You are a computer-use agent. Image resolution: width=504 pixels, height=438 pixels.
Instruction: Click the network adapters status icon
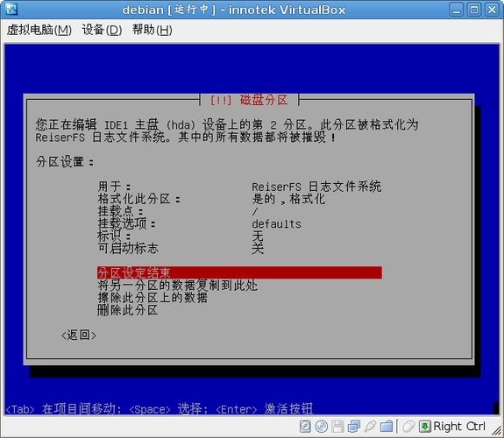pos(354,427)
